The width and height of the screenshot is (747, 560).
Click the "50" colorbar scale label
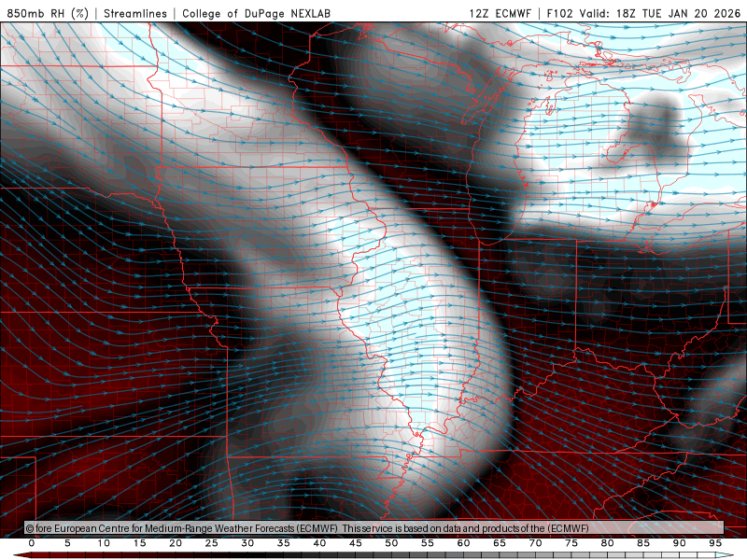(391, 543)
